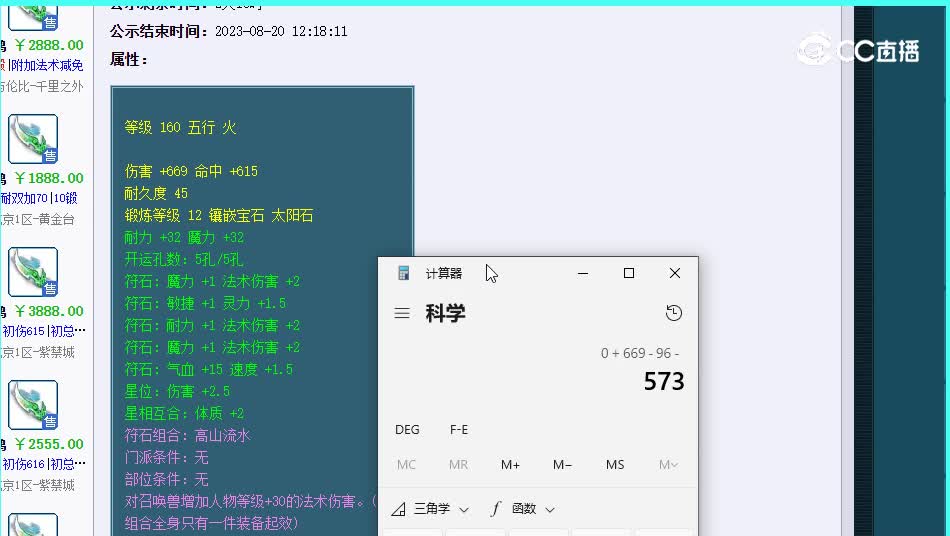Image resolution: width=950 pixels, height=536 pixels.
Task: Minimize the Calculator window
Action: (583, 273)
